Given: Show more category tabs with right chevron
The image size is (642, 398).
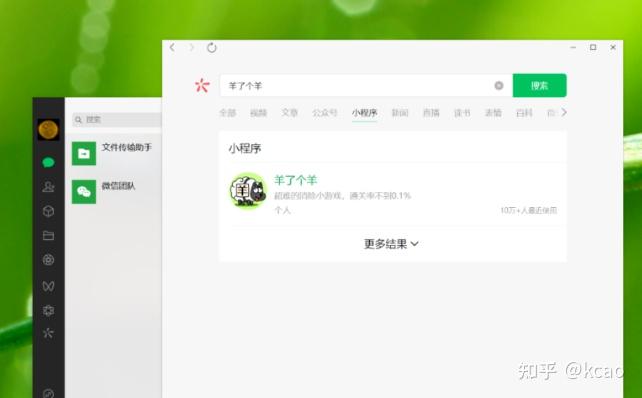Looking at the screenshot, I should 564,112.
